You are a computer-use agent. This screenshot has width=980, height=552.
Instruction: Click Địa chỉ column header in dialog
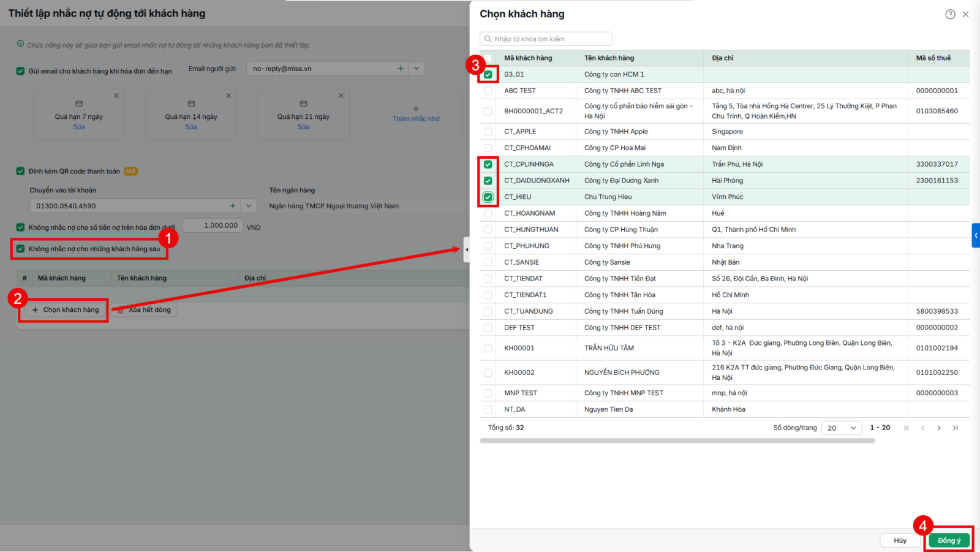click(723, 58)
